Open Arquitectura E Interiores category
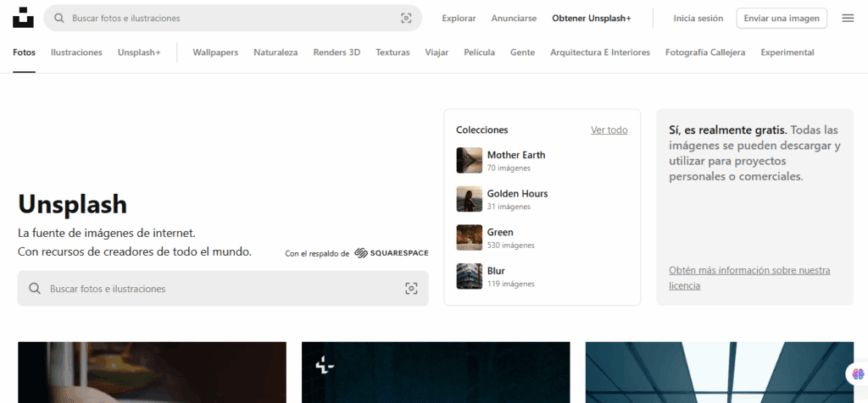The image size is (868, 403). (x=600, y=52)
